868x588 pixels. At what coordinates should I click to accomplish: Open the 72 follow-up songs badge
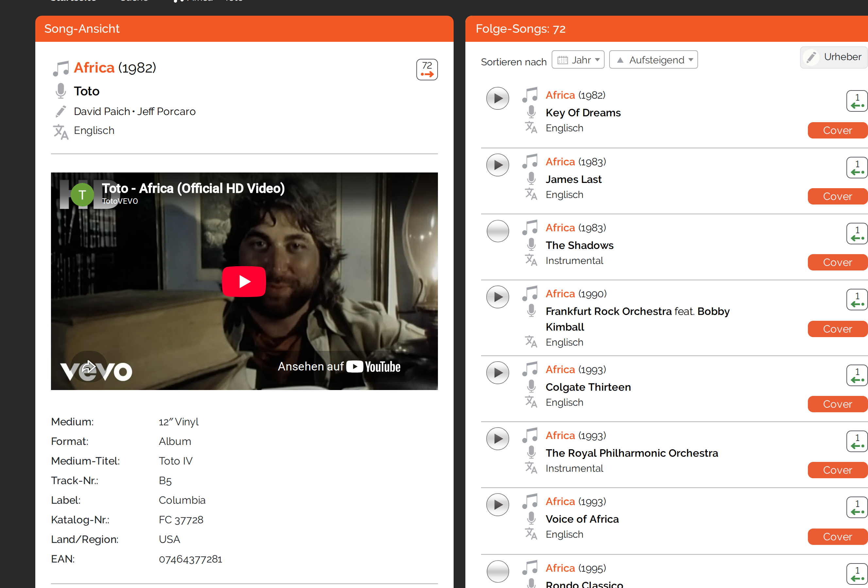tap(427, 70)
